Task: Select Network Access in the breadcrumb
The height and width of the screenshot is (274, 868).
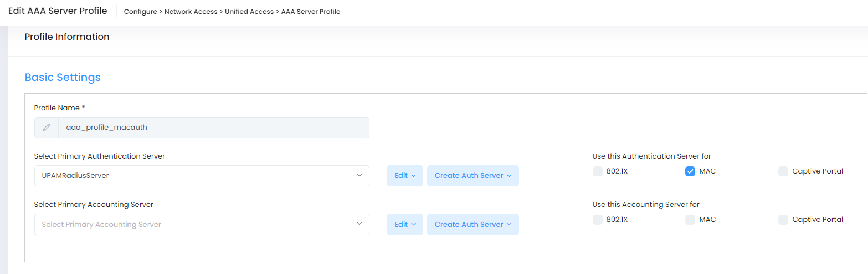Action: (x=191, y=12)
